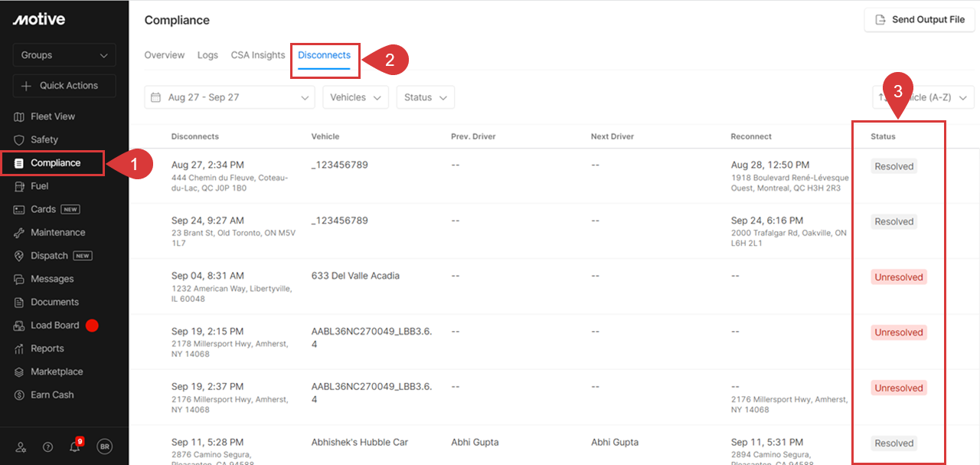This screenshot has width=980, height=465.
Task: Open the Aug 27 - Sep 27 date picker
Action: (230, 97)
